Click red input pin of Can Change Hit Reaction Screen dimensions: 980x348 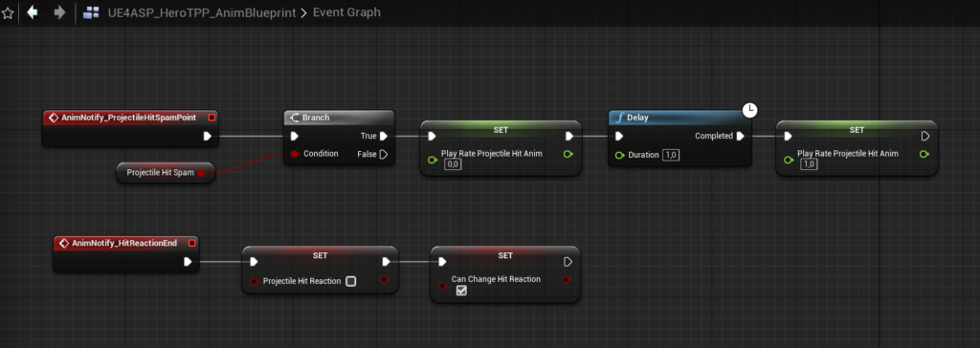[x=443, y=286]
